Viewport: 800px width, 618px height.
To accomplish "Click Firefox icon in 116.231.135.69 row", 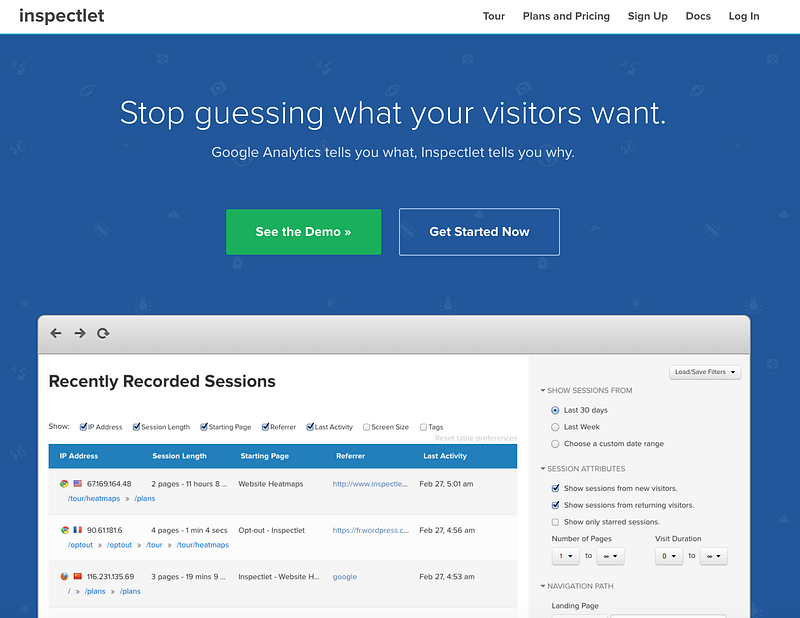I will pyautogui.click(x=64, y=577).
